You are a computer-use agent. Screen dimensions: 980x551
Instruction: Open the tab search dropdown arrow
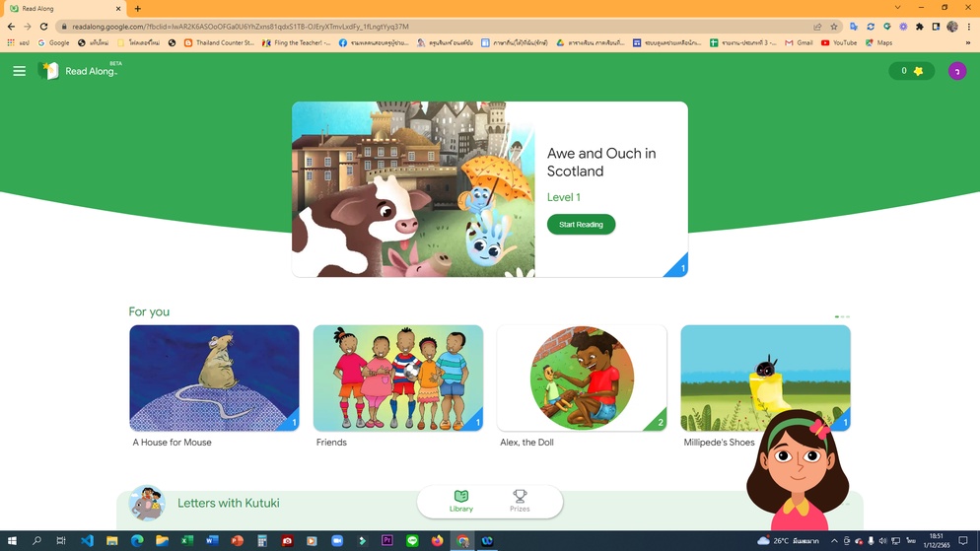tap(897, 8)
